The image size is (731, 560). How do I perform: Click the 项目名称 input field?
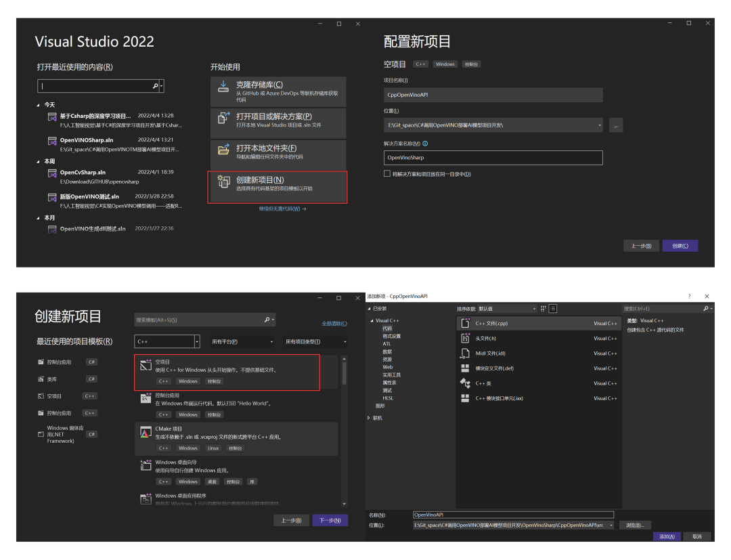(493, 95)
